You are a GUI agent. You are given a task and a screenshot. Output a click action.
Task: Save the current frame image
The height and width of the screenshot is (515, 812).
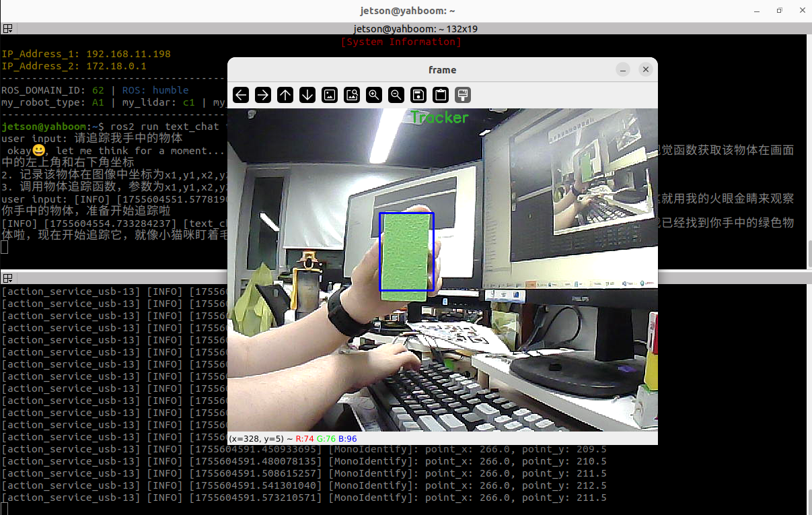[418, 95]
